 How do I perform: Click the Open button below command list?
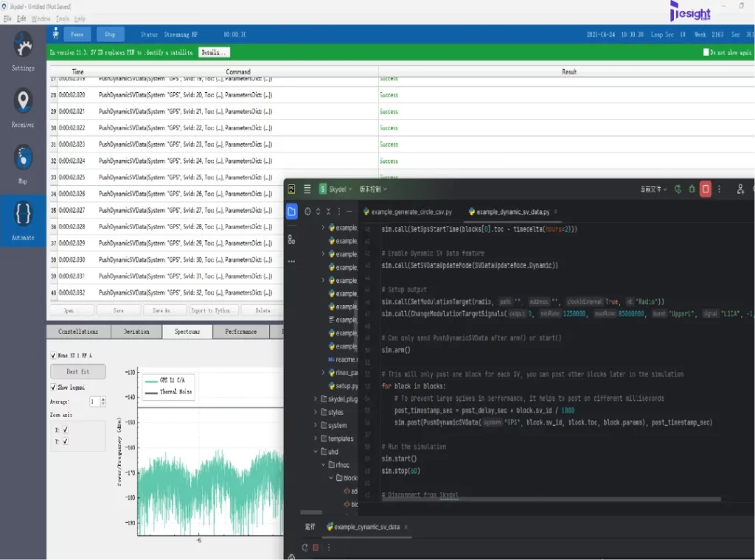(x=72, y=311)
